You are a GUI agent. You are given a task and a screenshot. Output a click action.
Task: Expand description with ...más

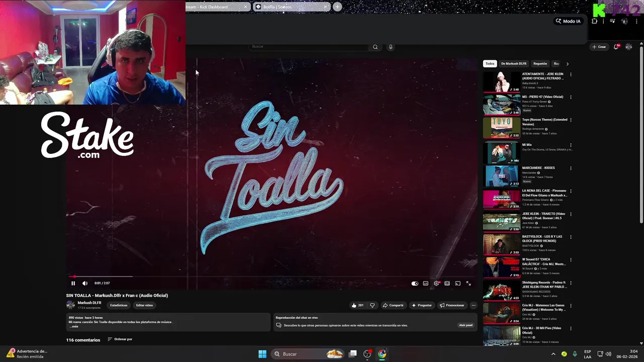point(74,326)
